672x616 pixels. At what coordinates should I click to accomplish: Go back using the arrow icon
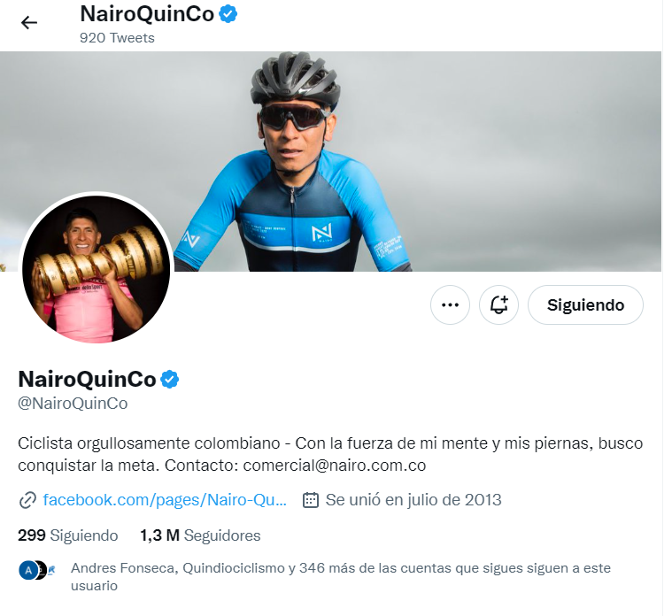point(28,22)
